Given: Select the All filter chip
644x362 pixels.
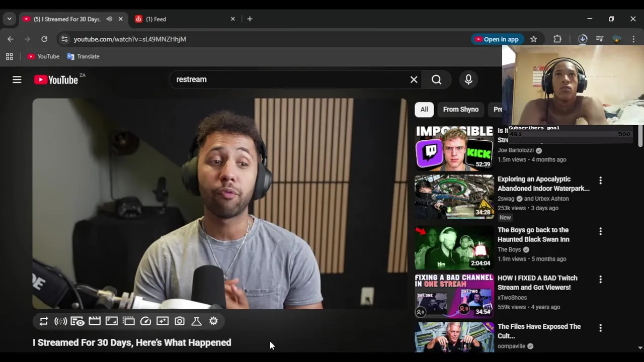Looking at the screenshot, I should [x=424, y=109].
